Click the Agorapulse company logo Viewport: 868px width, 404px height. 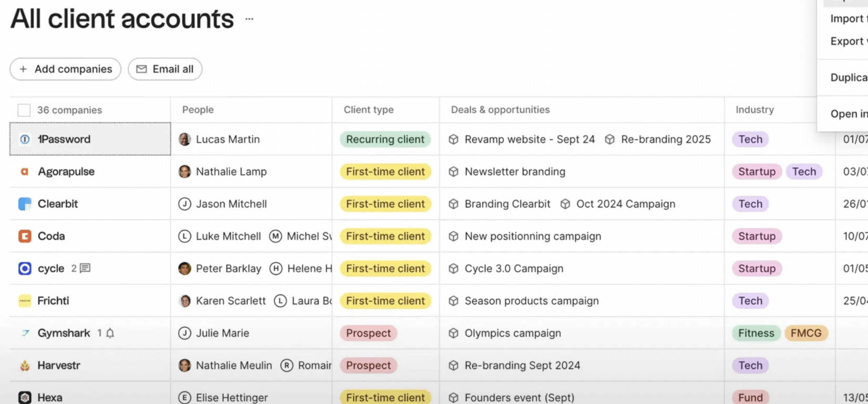pos(25,171)
